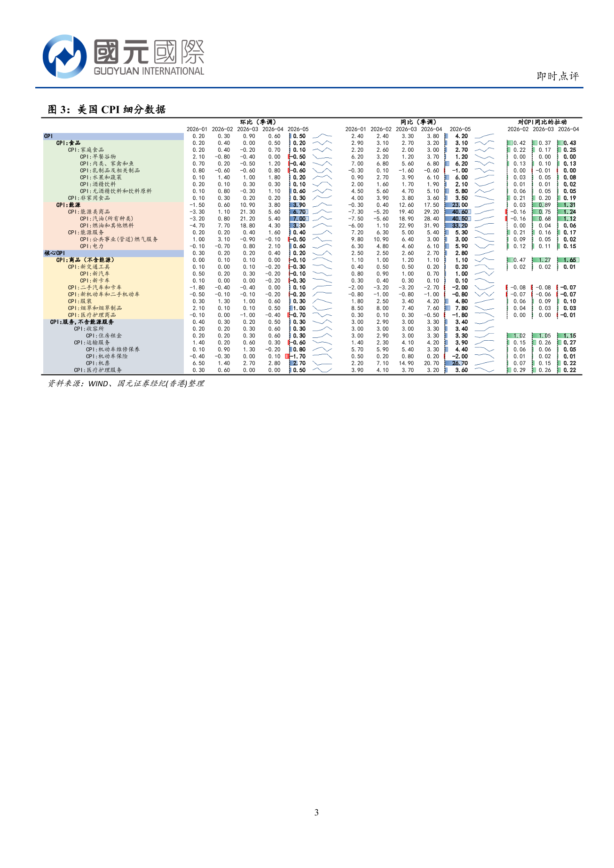This screenshot has width=614, height=868.
Task: Click the sparkline in the top CPI row under 环比
Action: [322, 136]
